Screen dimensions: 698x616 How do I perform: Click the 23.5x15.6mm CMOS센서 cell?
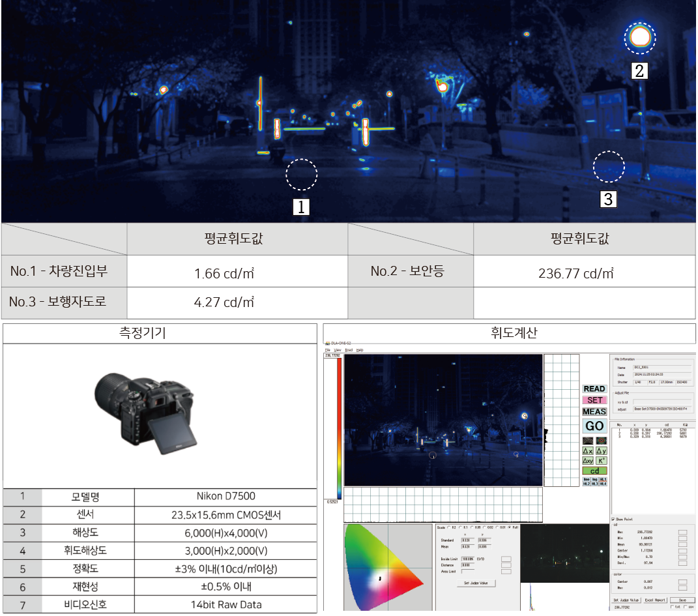click(x=225, y=515)
